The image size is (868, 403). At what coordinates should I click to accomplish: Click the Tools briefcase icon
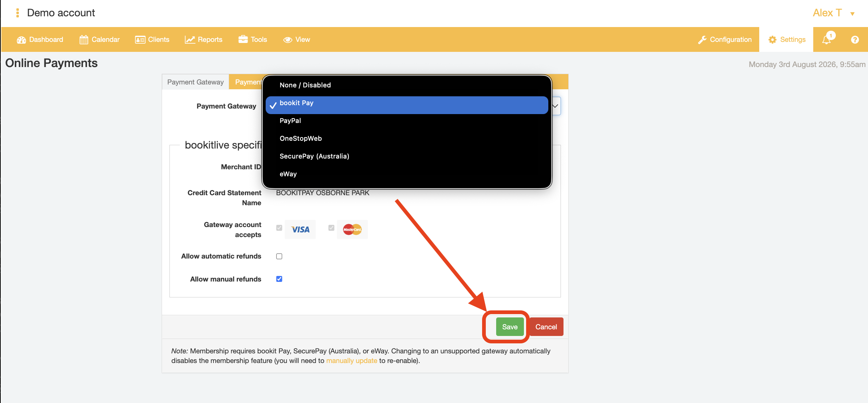click(243, 39)
